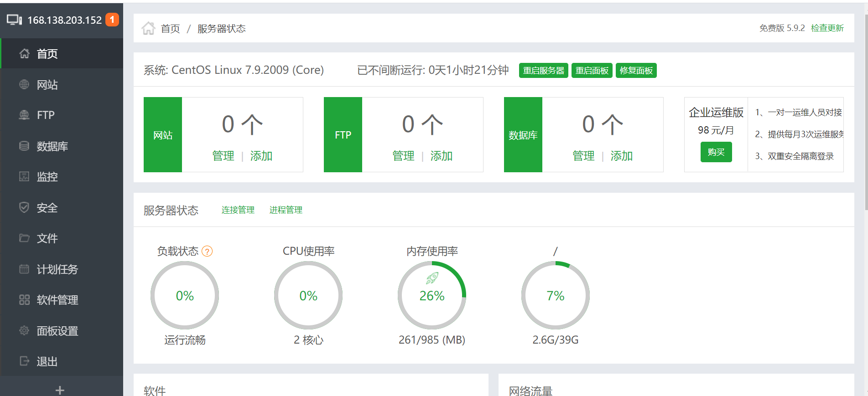Click the IP address 168.138.203.152 text
The height and width of the screenshot is (396, 868).
pyautogui.click(x=64, y=20)
